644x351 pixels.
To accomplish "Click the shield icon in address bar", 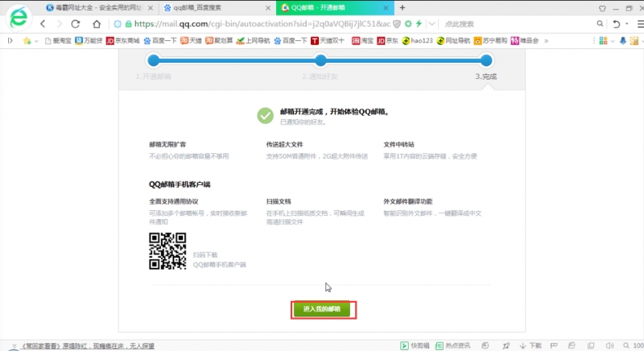I will [x=397, y=24].
